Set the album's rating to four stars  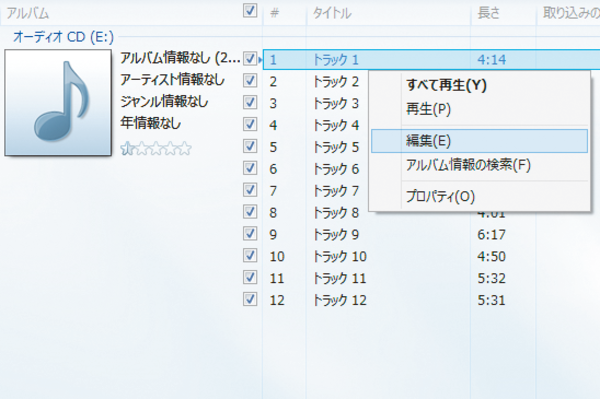170,148
